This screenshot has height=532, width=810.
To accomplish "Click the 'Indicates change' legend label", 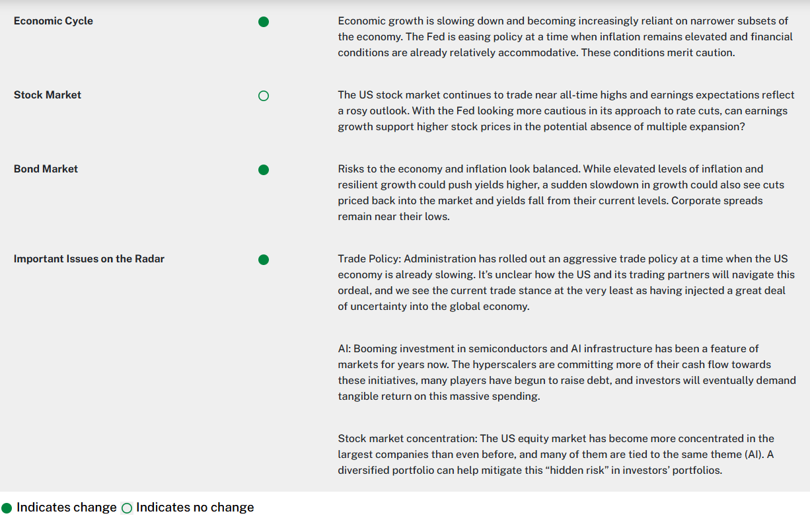I will click(x=66, y=508).
